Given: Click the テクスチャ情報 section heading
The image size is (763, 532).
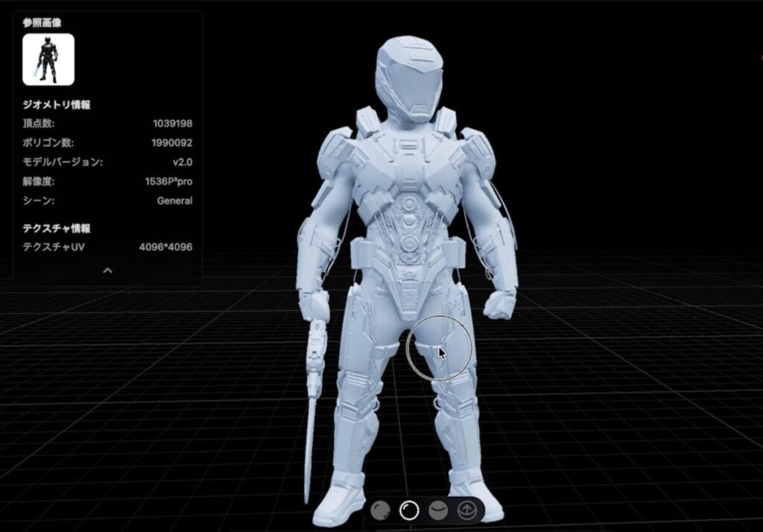Looking at the screenshot, I should pyautogui.click(x=57, y=228).
